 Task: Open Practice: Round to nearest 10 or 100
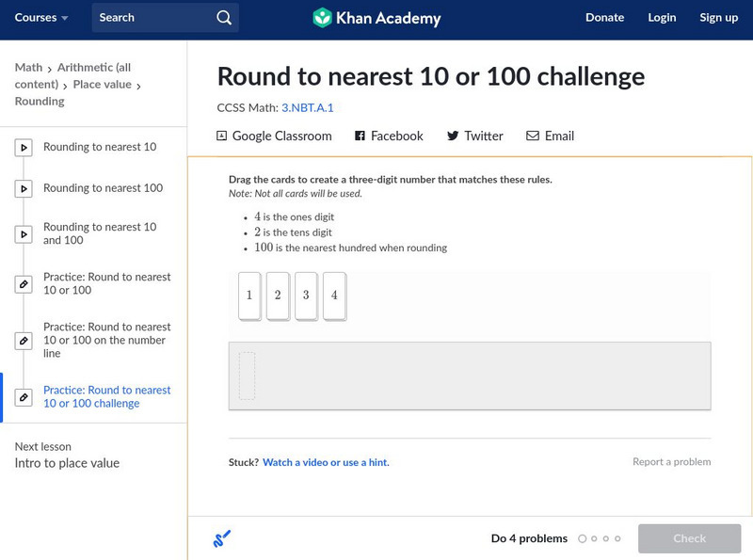(106, 283)
